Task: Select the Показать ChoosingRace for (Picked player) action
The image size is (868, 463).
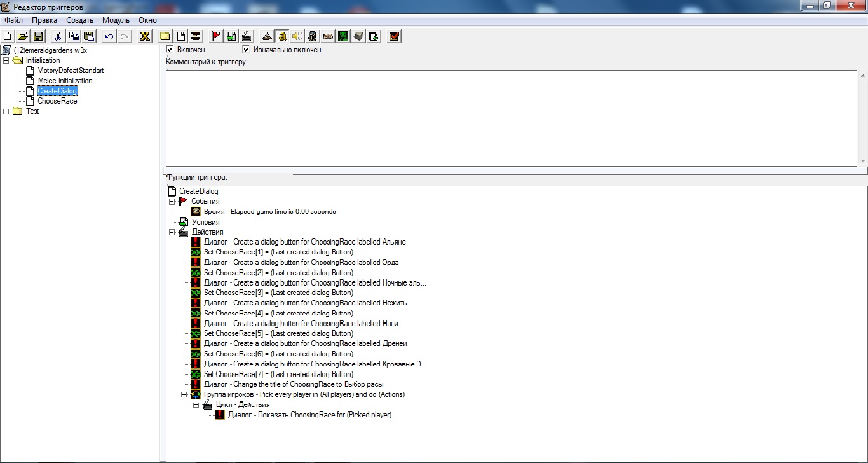Action: 309,415
